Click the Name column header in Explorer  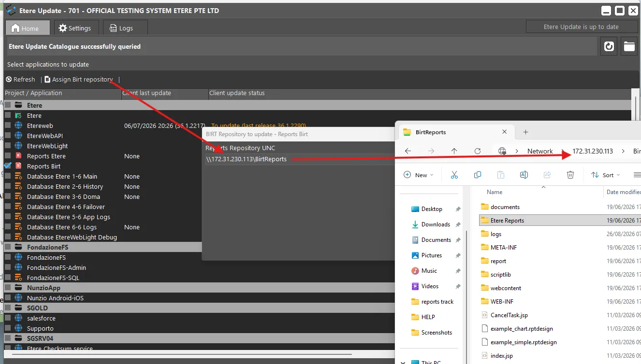495,192
